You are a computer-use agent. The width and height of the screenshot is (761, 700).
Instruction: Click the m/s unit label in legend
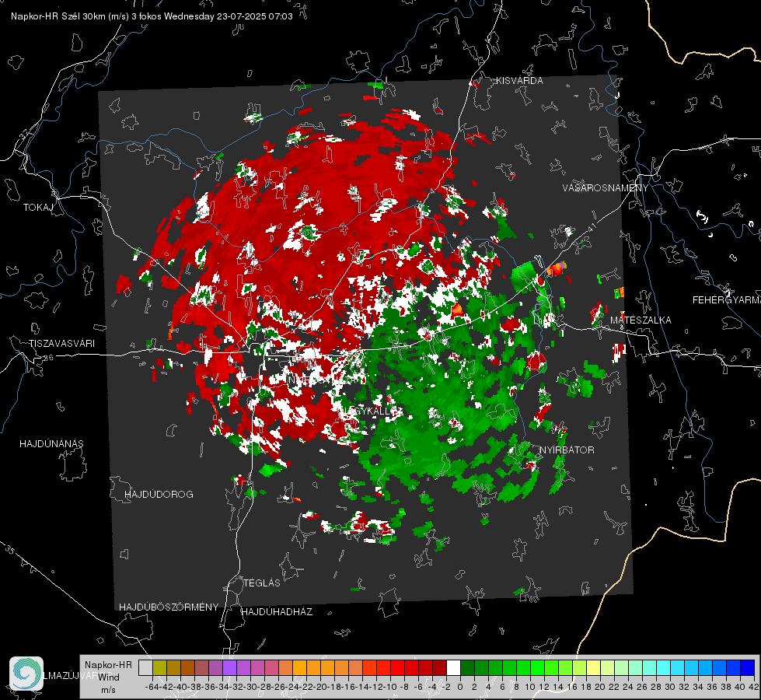tap(108, 690)
